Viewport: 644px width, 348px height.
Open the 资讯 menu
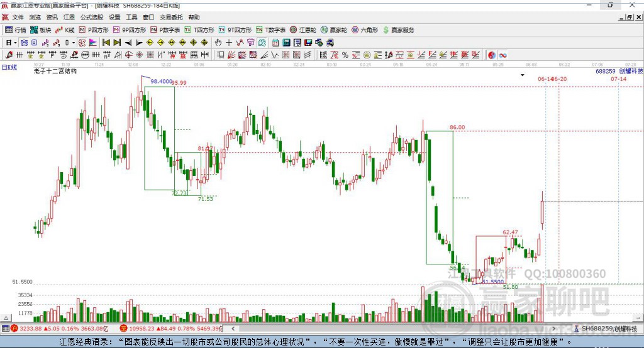[52, 17]
